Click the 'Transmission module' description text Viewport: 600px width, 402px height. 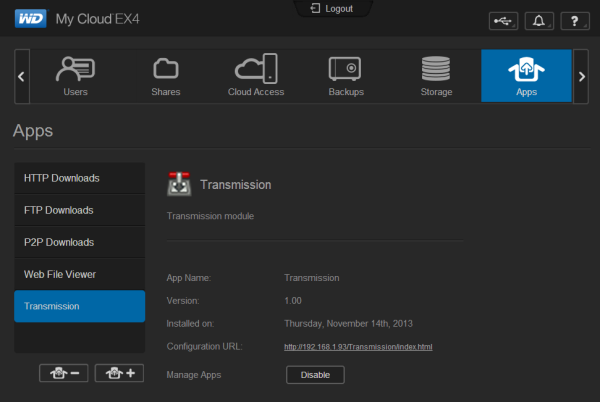(210, 216)
